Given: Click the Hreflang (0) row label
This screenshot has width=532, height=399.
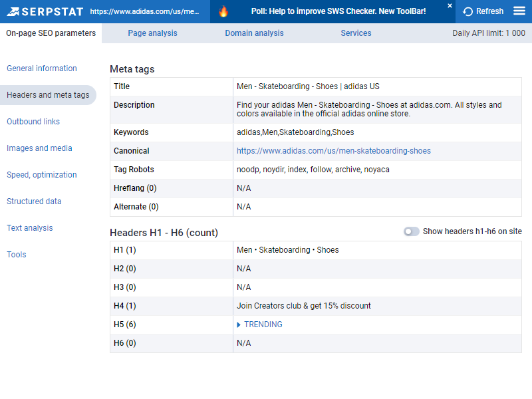Looking at the screenshot, I should 135,188.
